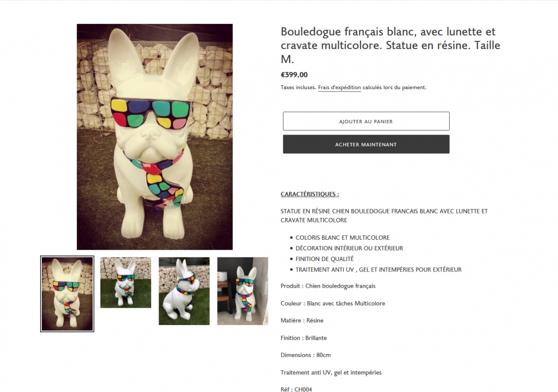Click the CARACTÉRISTIQUES underlined heading
Image resolution: width=558 pixels, height=392 pixels.
click(x=310, y=194)
